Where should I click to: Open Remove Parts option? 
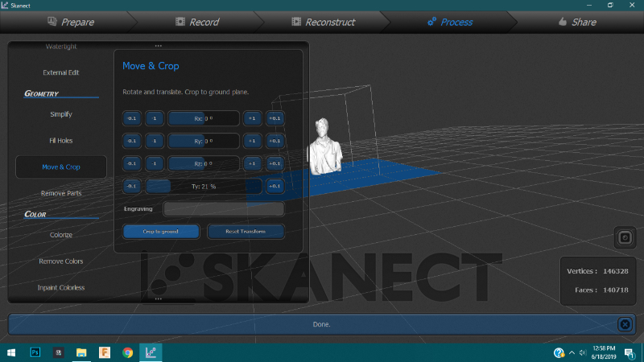tap(61, 193)
